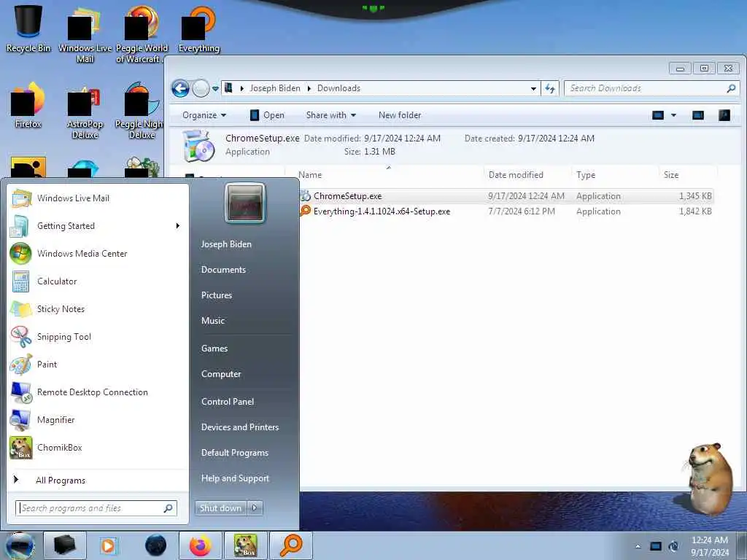The image size is (747, 560).
Task: Expand the address bar history dropdown
Action: click(533, 88)
